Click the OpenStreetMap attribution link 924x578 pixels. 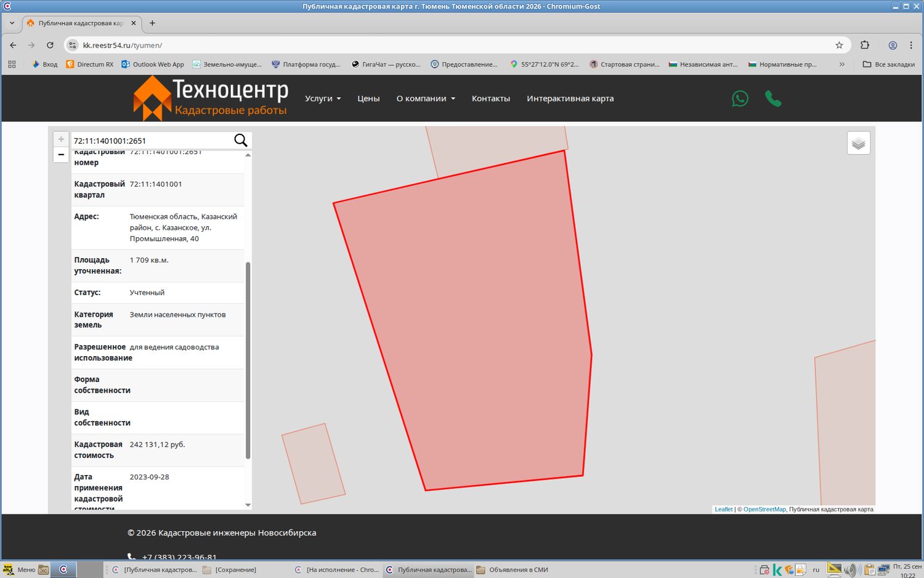pos(764,509)
